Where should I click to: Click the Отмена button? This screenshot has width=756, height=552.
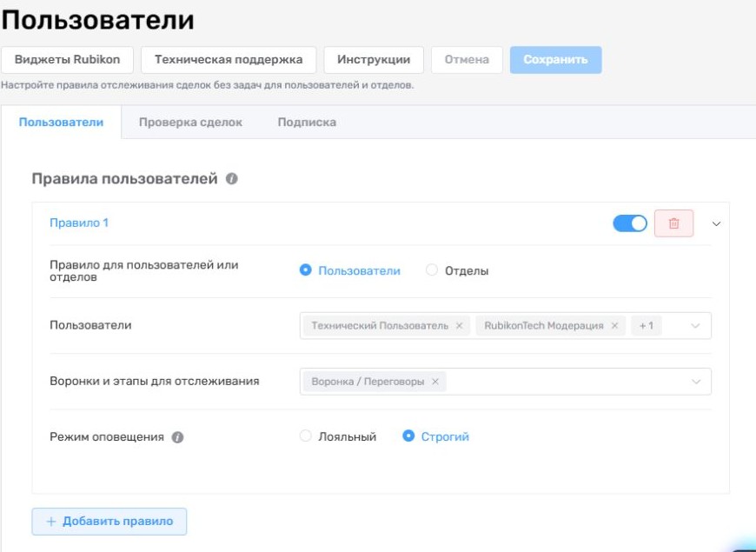pos(467,60)
